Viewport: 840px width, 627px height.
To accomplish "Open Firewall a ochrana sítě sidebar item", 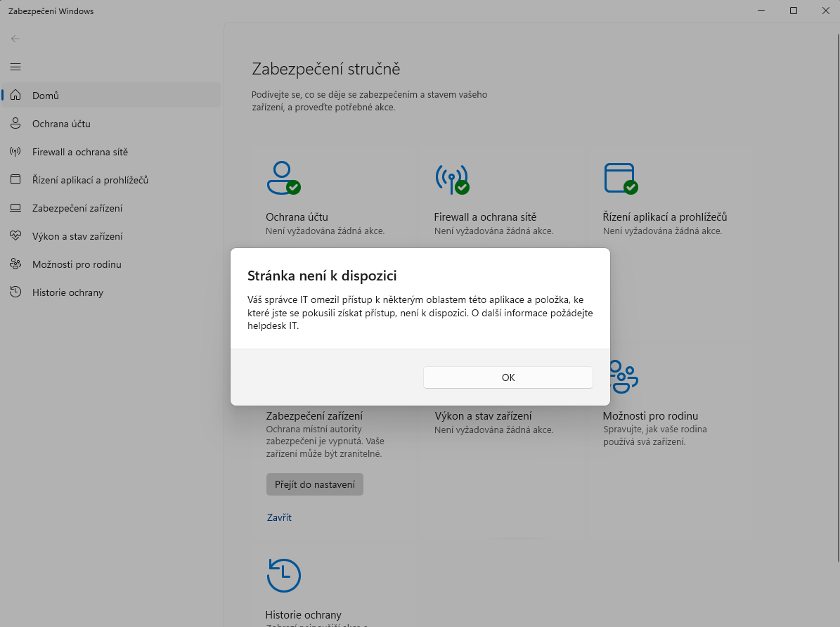I will pyautogui.click(x=112, y=152).
